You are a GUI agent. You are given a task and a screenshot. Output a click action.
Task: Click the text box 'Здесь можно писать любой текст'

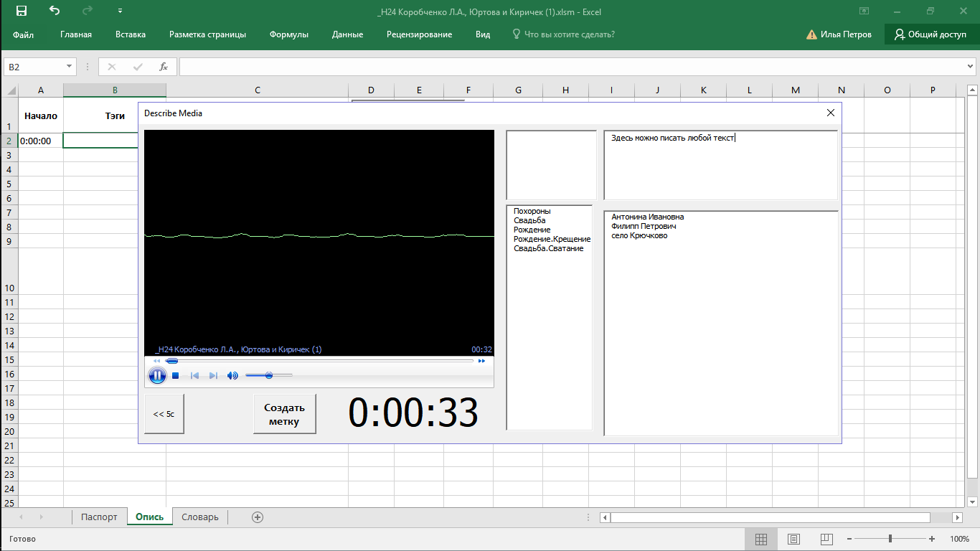721,165
